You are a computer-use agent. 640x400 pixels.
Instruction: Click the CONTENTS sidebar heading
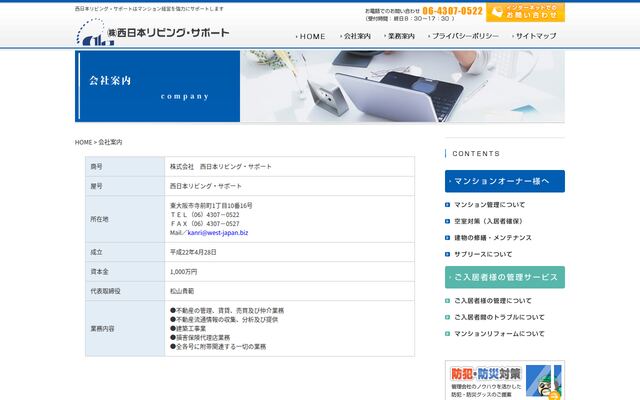[476, 154]
